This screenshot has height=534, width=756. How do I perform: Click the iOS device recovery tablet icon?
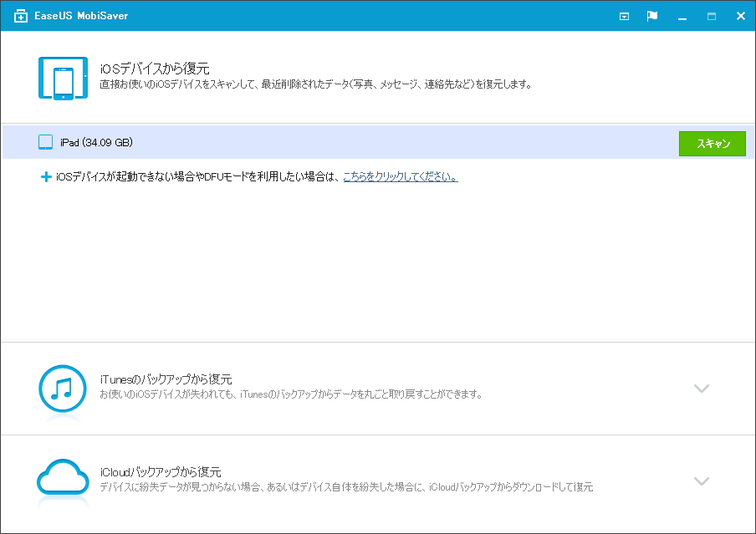(64, 78)
